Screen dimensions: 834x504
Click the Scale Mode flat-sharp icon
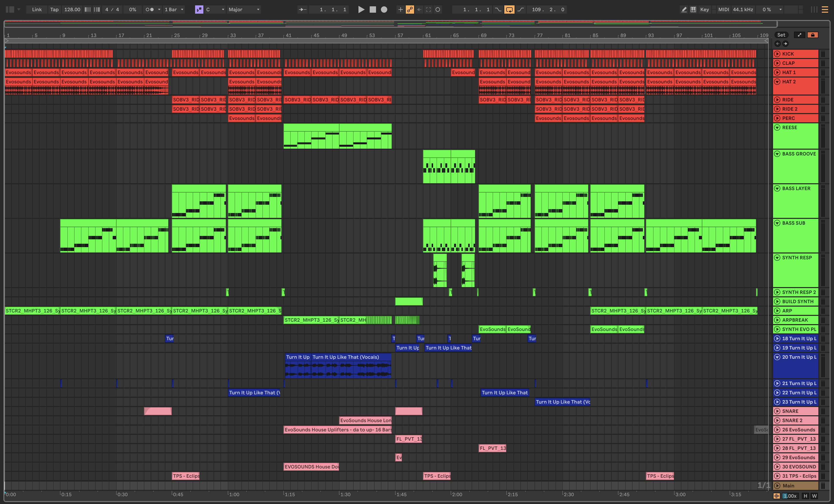coord(199,10)
